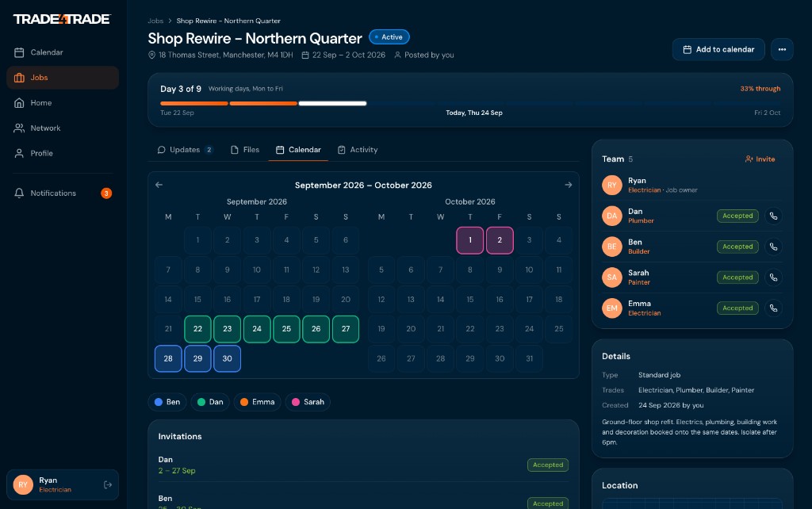
Task: Call Sarah using the phone icon
Action: pyautogui.click(x=773, y=277)
